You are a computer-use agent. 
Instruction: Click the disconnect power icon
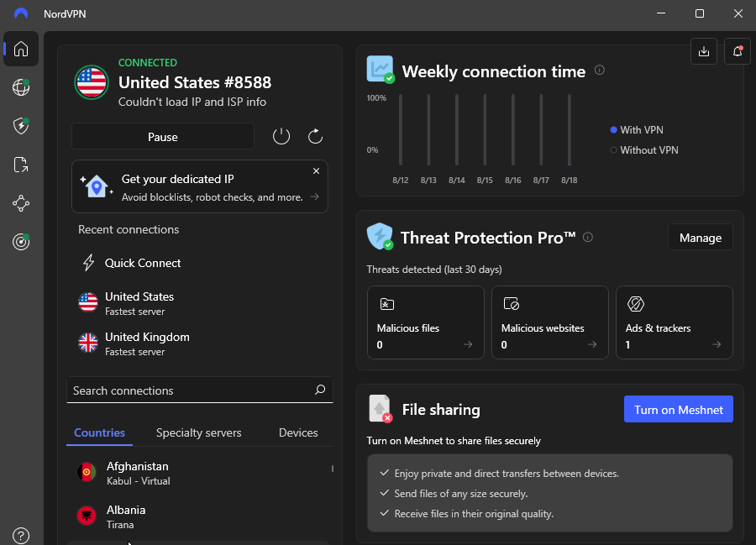coord(281,136)
